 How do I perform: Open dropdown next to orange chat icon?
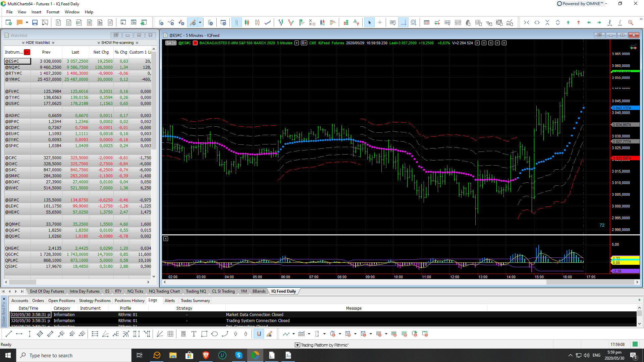pos(27,22)
